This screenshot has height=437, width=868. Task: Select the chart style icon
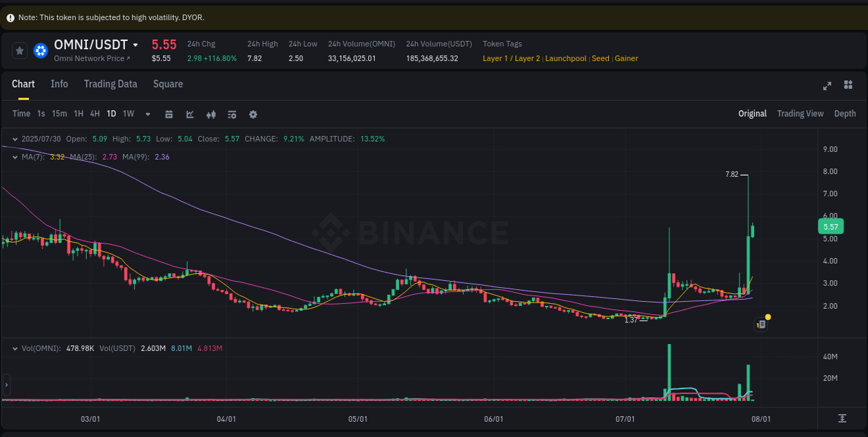(190, 114)
